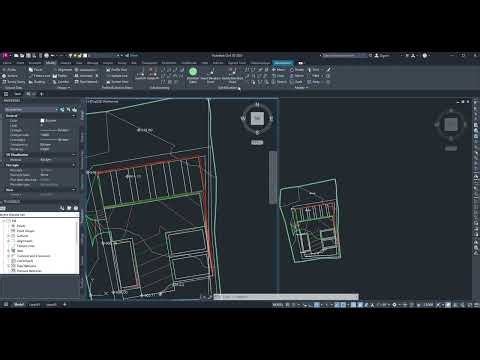480x360 pixels.
Task: Click Grading in the Design panel
Action: (37, 82)
